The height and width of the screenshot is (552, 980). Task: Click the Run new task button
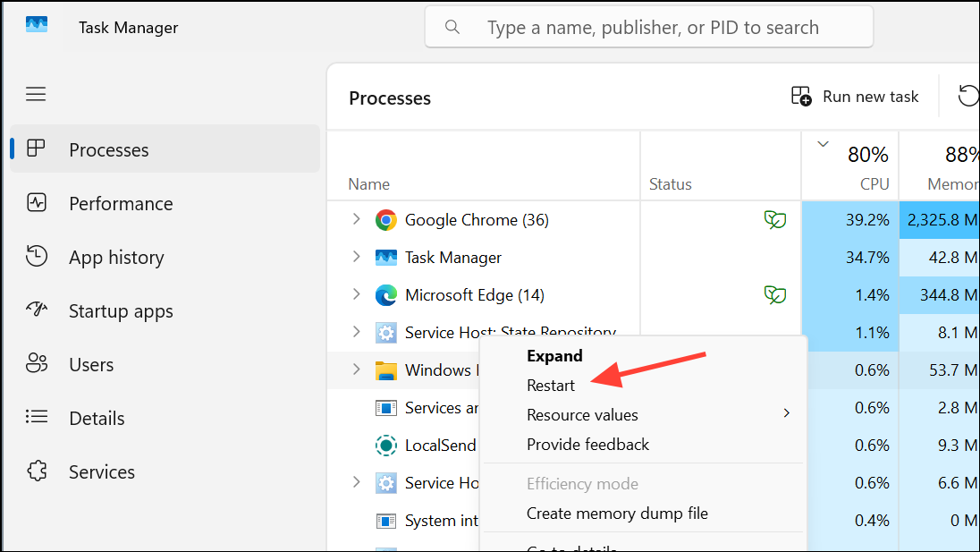854,96
